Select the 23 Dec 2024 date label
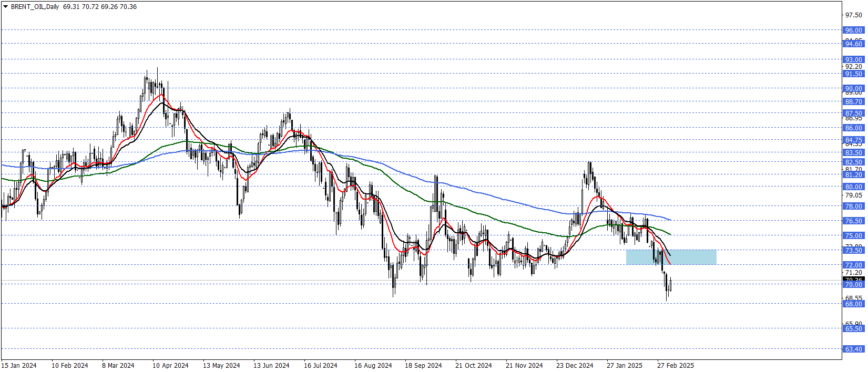Image resolution: width=868 pixels, height=372 pixels. (575, 366)
